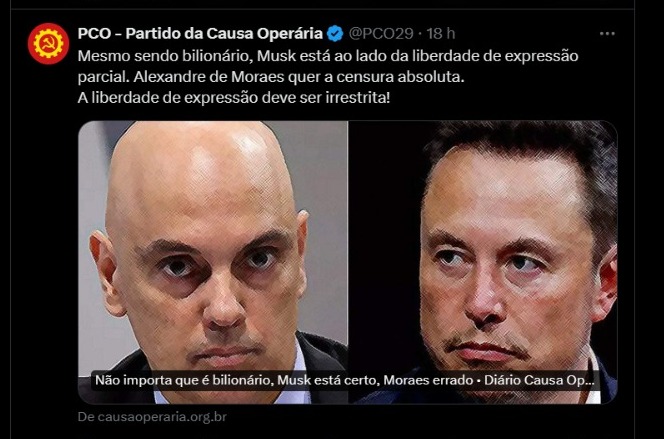The height and width of the screenshot is (439, 664).
Task: Open PCO – Partido da Causa Operária profile name
Action: coord(200,33)
